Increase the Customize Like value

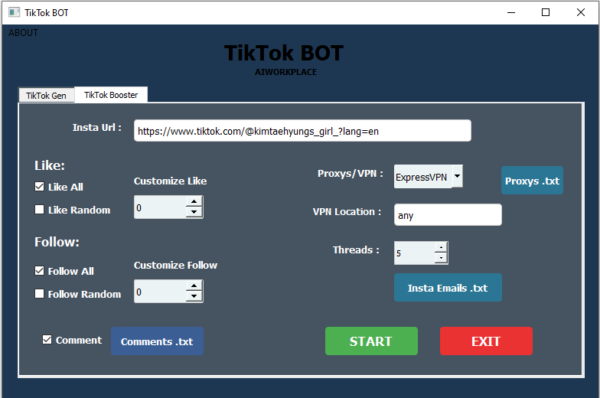(x=194, y=201)
